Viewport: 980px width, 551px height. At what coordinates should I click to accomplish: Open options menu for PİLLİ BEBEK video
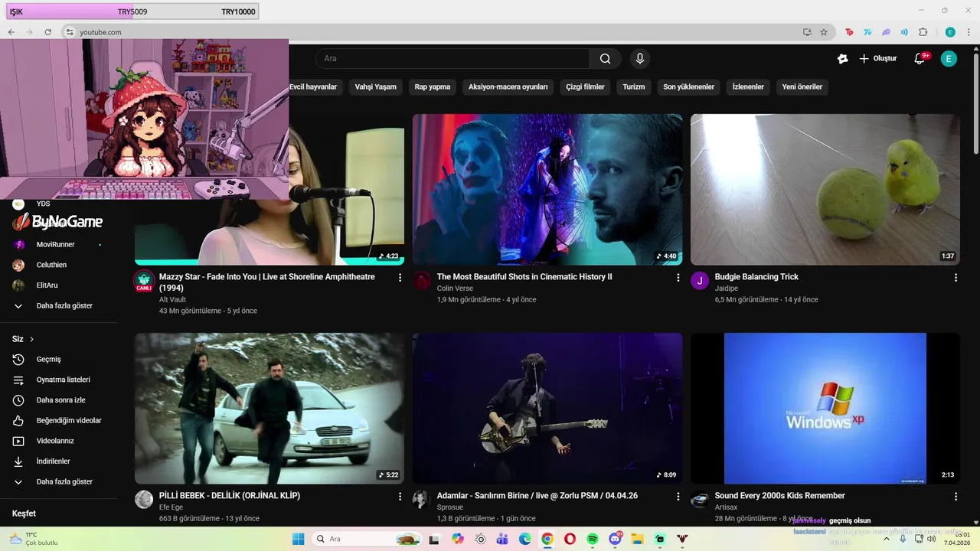point(400,497)
